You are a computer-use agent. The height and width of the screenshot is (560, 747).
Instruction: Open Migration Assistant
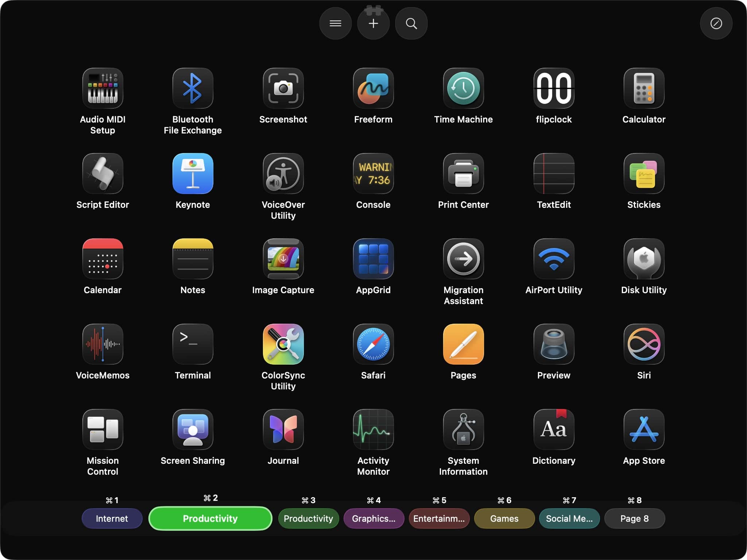[463, 259]
